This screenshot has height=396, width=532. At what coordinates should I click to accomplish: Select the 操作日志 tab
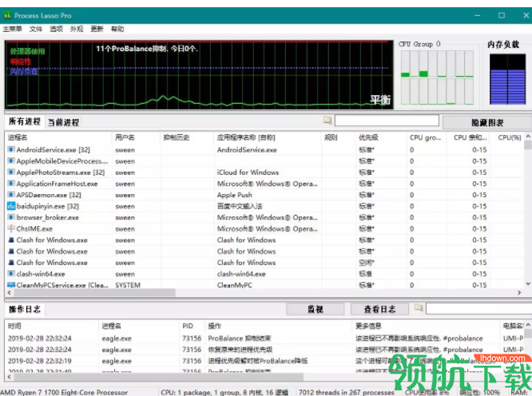point(25,309)
